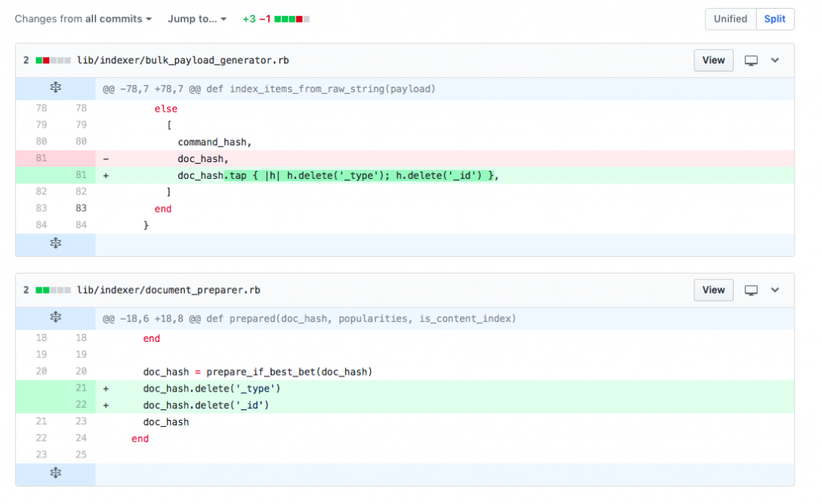Switch to Split diff view

click(775, 19)
